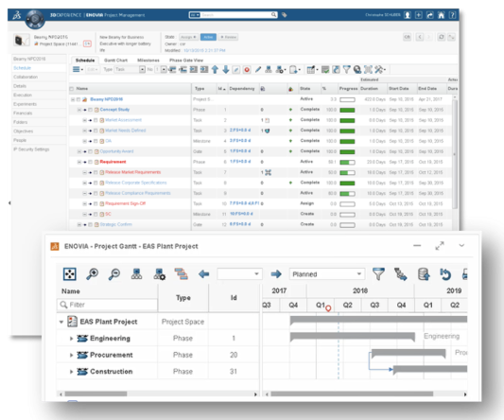Screen dimensions: 504x420
Task: Open Financials in left sidebar
Action: point(23,114)
